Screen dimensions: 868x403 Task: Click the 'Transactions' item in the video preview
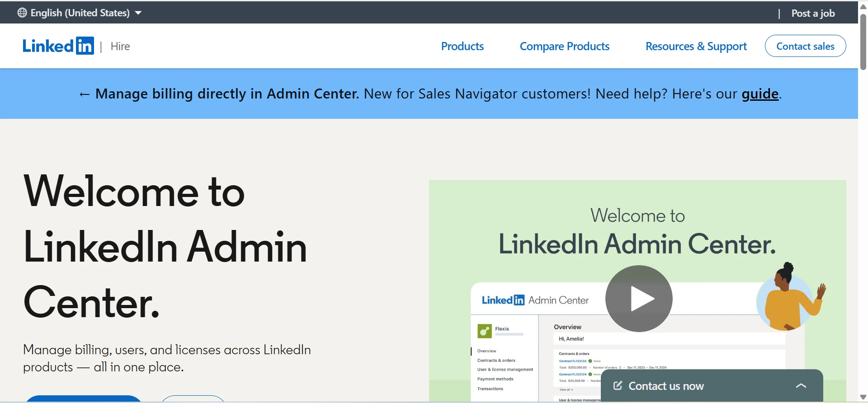coord(490,389)
